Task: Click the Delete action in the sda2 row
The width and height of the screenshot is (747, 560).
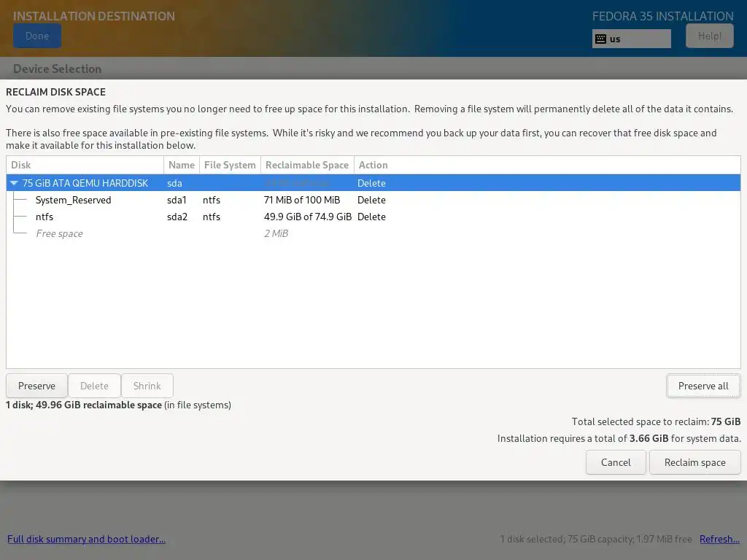Action: pyautogui.click(x=371, y=217)
